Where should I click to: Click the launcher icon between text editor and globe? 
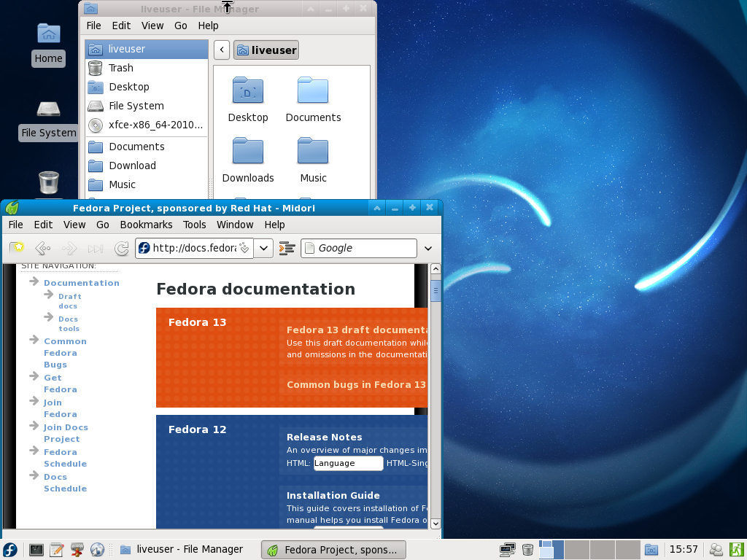click(x=77, y=550)
